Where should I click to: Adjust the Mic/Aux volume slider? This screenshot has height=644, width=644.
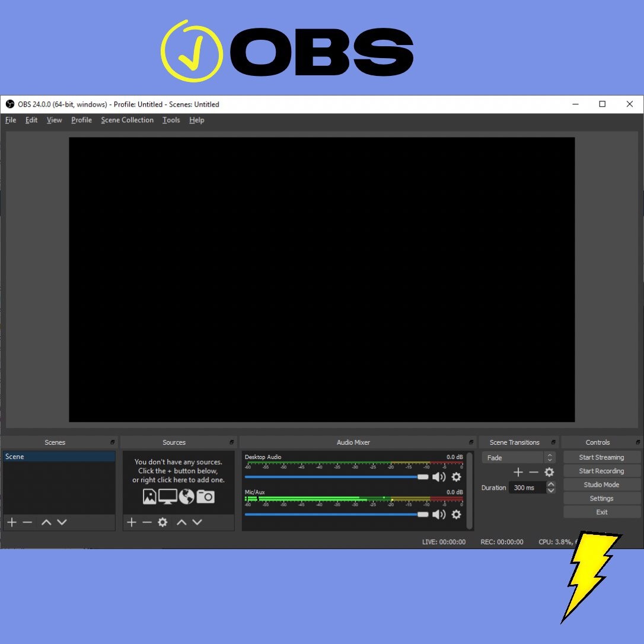pyautogui.click(x=336, y=514)
